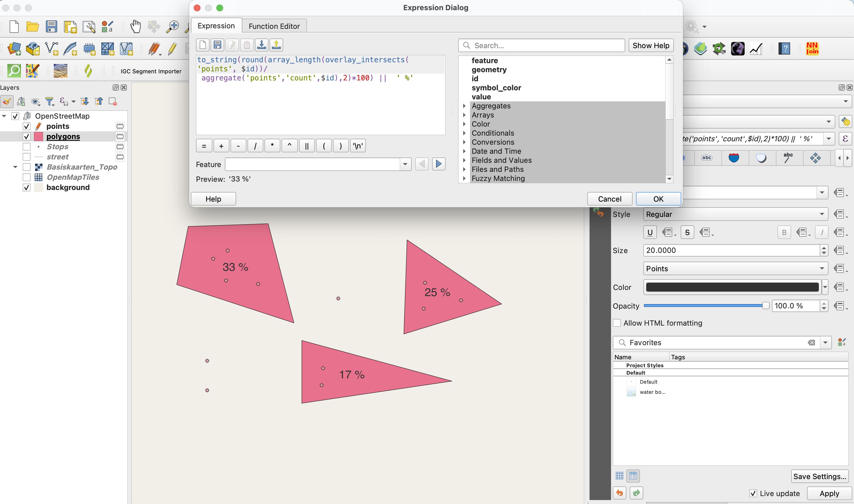Screen dimensions: 854x504
Task: Enable OpenMapTiles layer checkbox
Action: 27,177
